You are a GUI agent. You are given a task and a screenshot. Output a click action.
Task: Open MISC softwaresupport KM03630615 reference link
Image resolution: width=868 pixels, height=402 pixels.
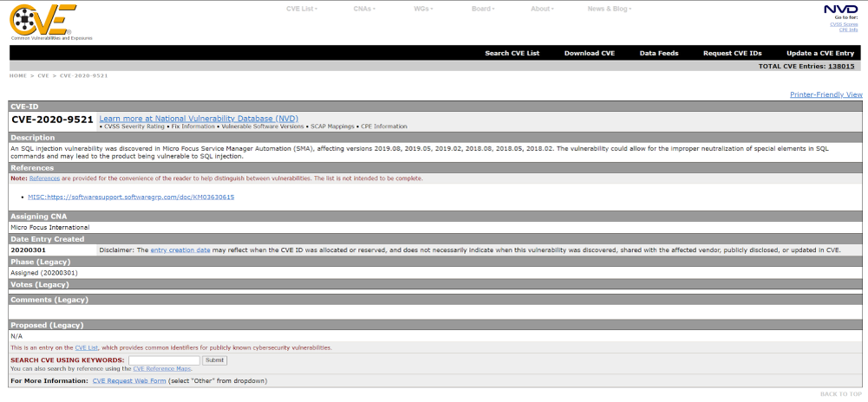[x=131, y=197]
